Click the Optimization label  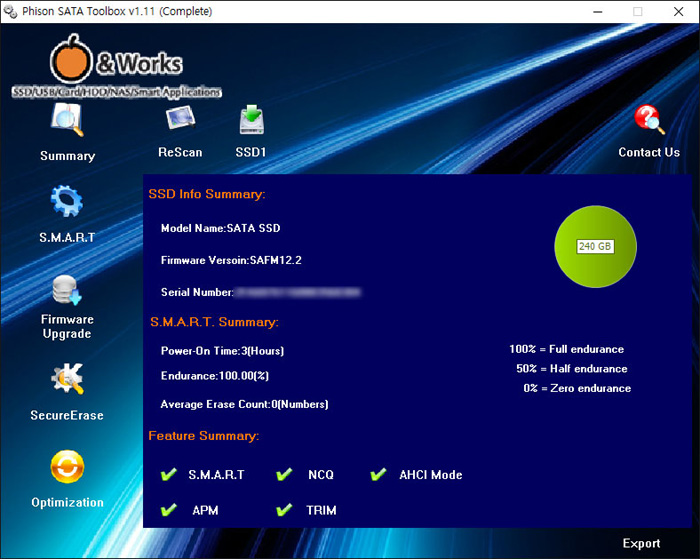(67, 502)
